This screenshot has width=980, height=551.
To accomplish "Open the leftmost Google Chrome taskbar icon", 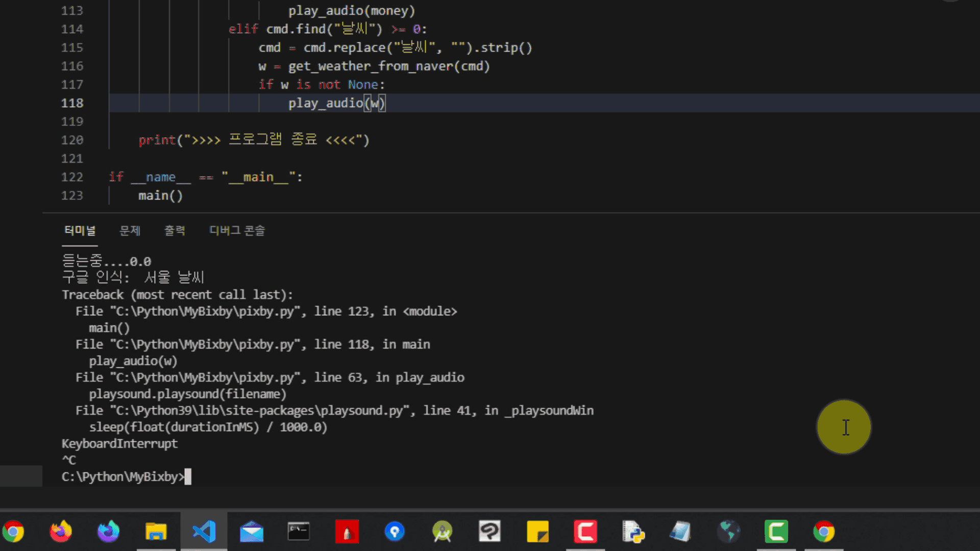I will click(14, 532).
